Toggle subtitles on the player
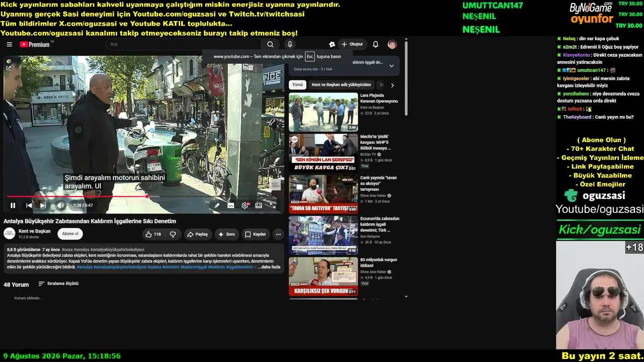Screen dimensions: 644x362 point(231,205)
